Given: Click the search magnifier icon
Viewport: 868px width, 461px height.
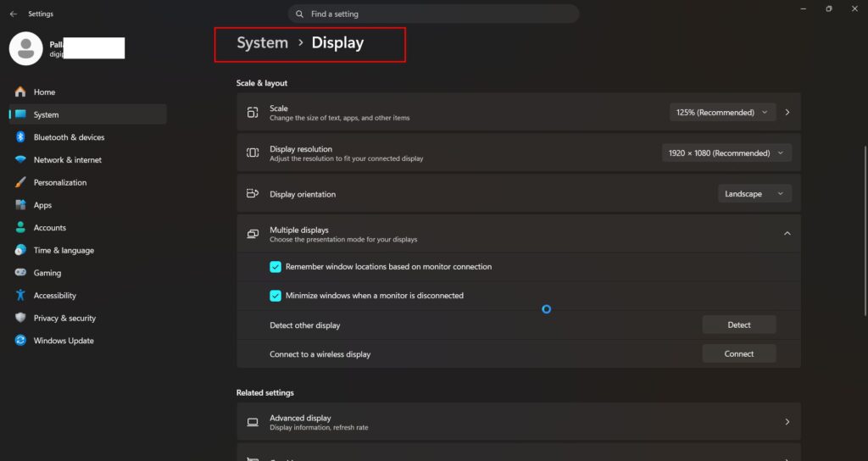Looking at the screenshot, I should [299, 14].
